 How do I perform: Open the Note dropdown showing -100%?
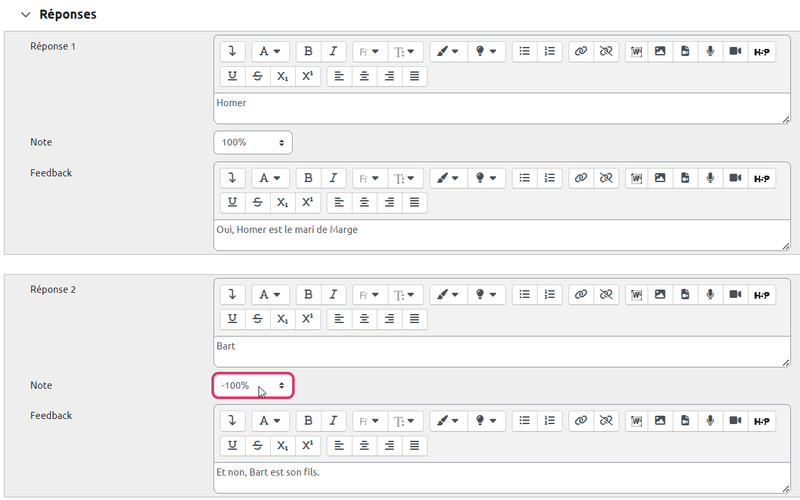(253, 385)
